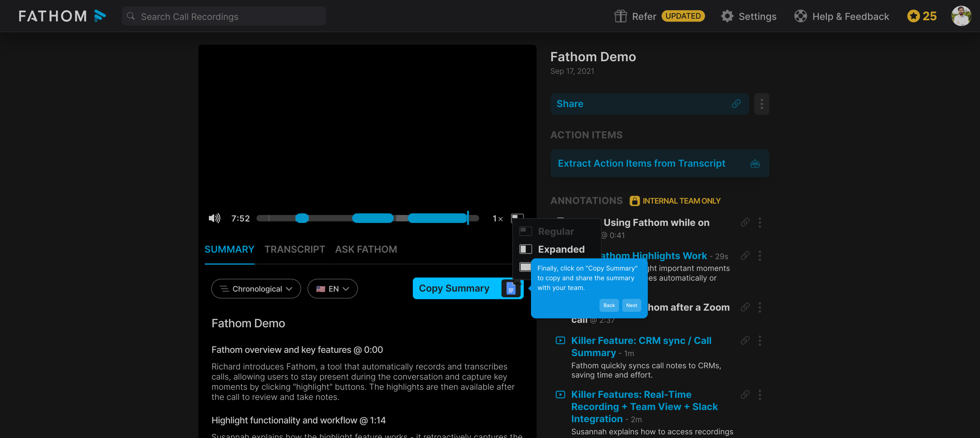Click the Refer link

(644, 17)
